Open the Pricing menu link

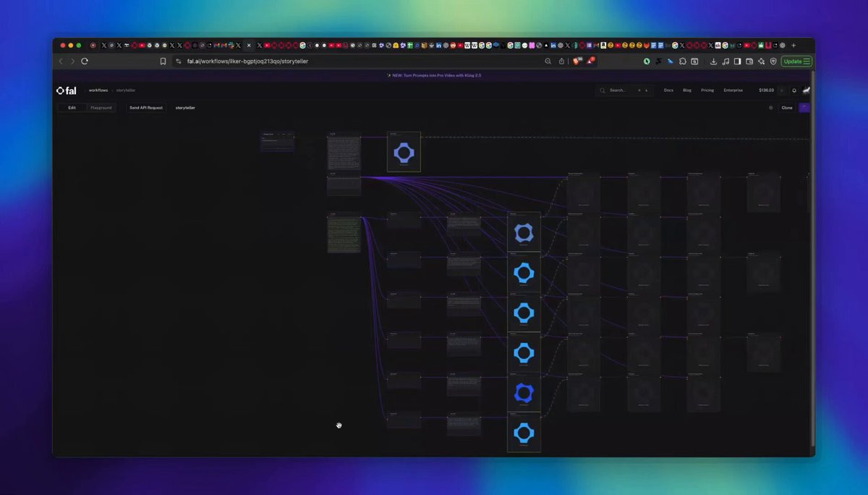(707, 90)
